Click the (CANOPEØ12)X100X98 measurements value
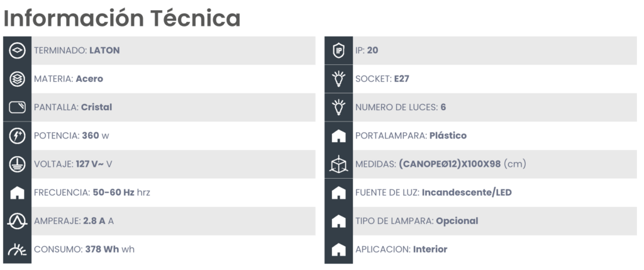 tap(450, 164)
